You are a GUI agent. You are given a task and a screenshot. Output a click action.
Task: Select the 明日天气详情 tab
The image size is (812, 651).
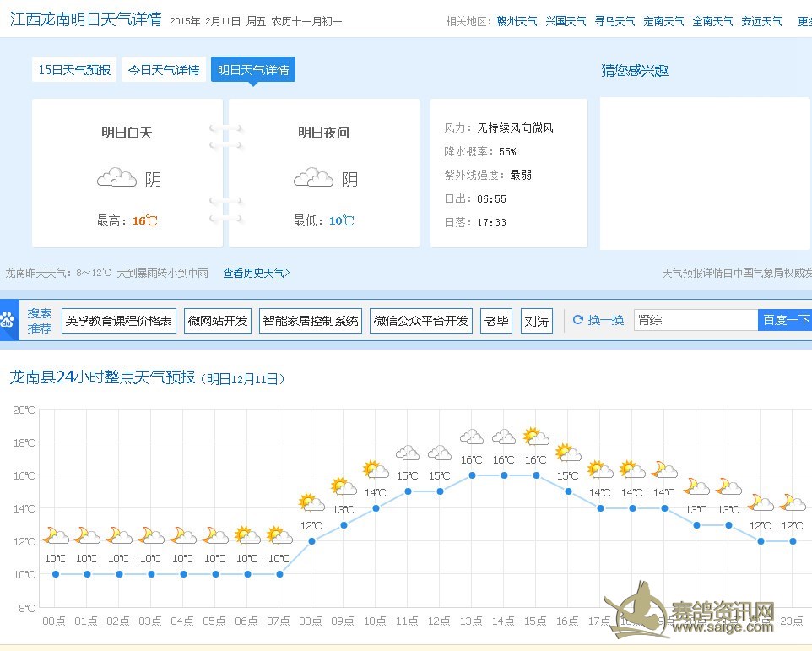[253, 70]
